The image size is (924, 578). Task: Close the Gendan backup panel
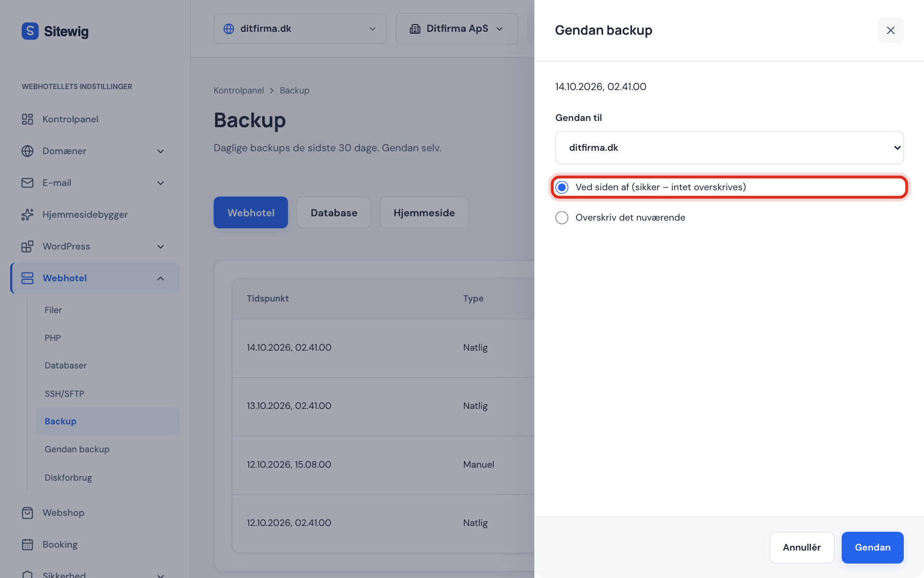pyautogui.click(x=890, y=30)
